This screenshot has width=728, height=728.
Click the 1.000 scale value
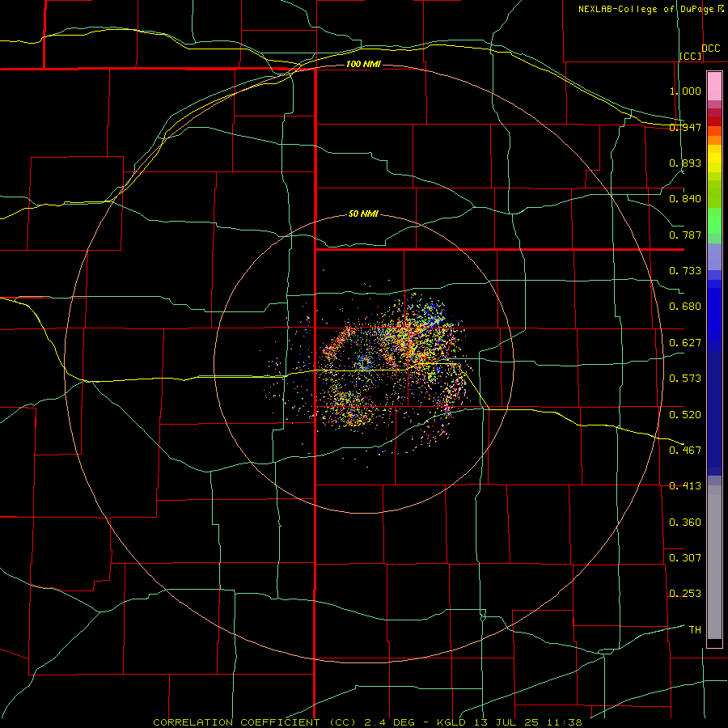[685, 91]
